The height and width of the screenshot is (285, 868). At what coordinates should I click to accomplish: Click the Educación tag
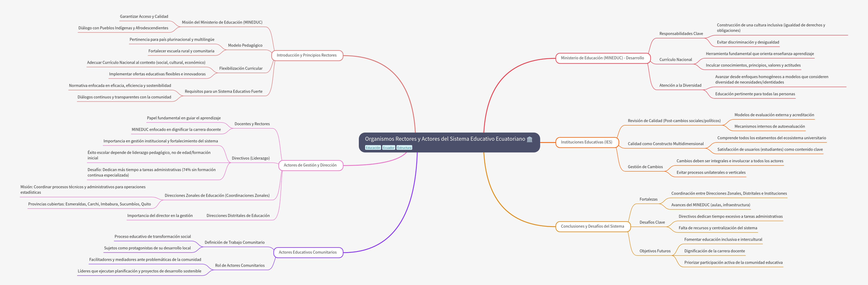373,148
